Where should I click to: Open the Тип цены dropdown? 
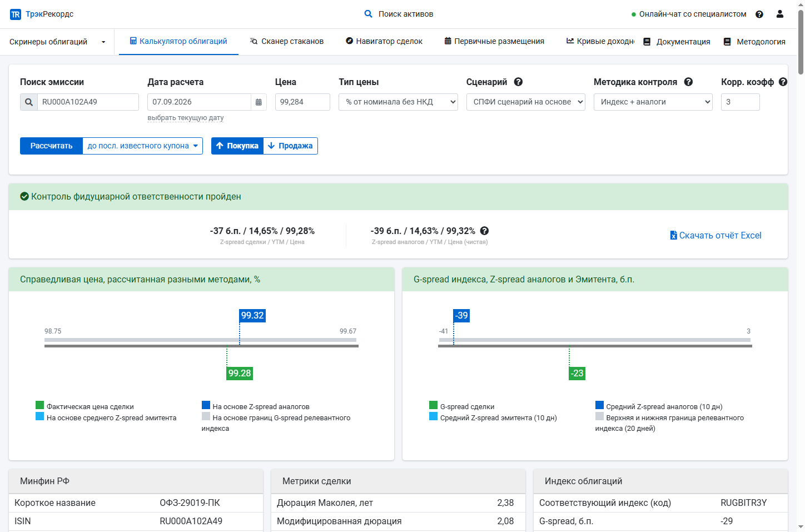click(x=398, y=102)
